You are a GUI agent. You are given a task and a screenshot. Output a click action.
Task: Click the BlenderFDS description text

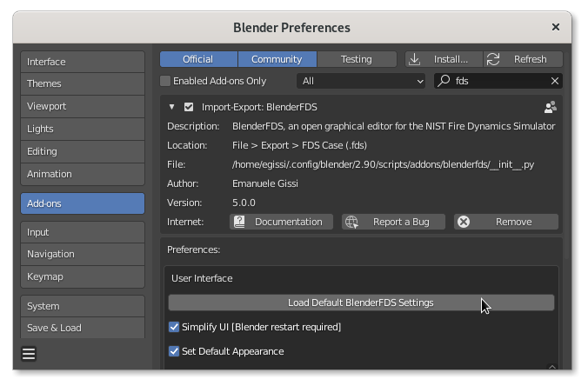(x=394, y=126)
